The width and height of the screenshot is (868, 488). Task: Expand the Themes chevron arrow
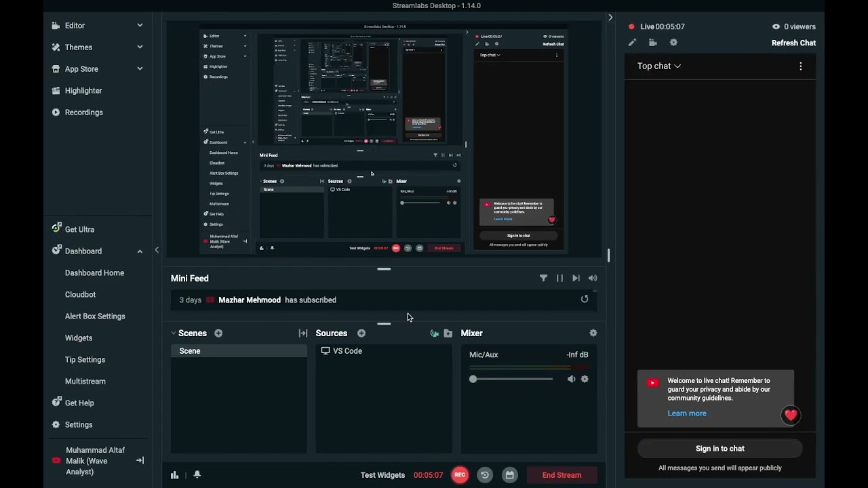(x=140, y=47)
